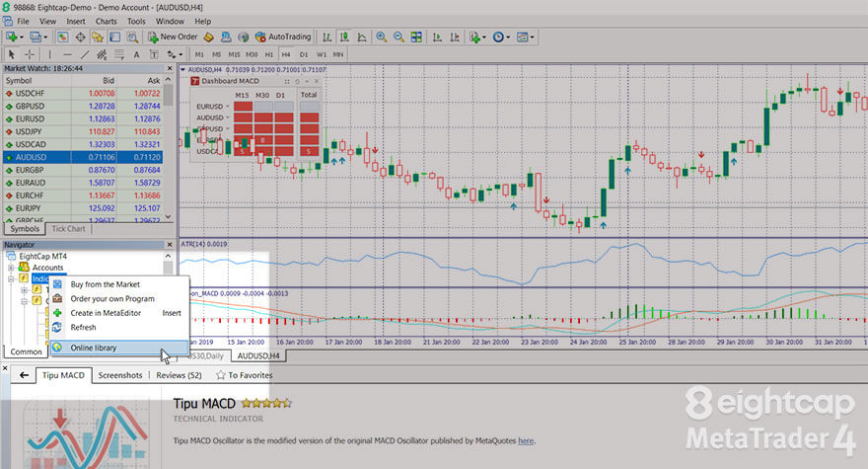Click the Tile Windows icon
Screen dimensions: 868x469
(416, 38)
